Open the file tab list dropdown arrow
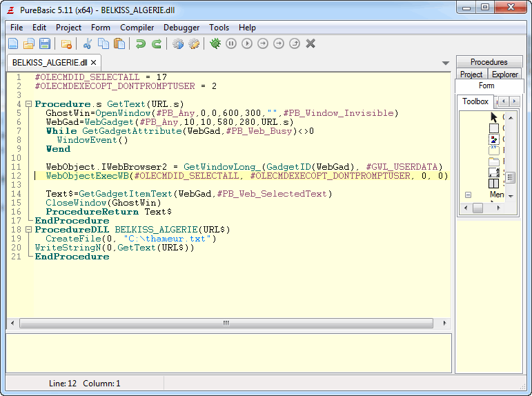 (446, 63)
